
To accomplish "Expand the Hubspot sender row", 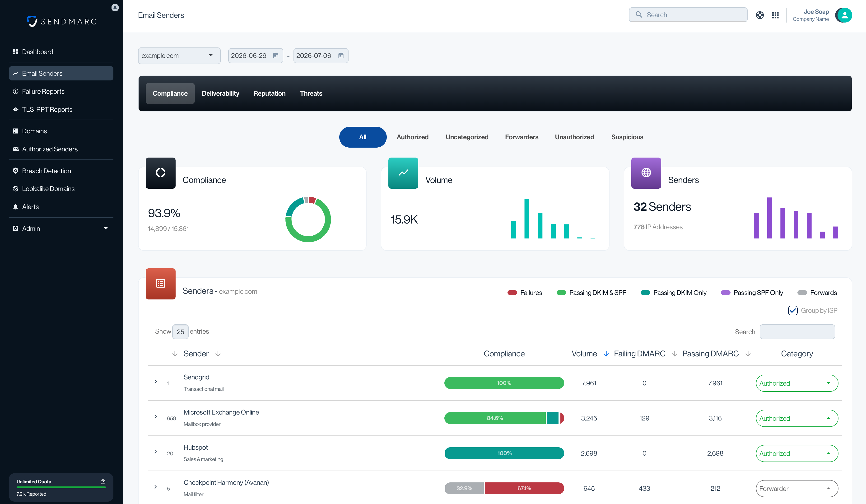I will pyautogui.click(x=156, y=452).
